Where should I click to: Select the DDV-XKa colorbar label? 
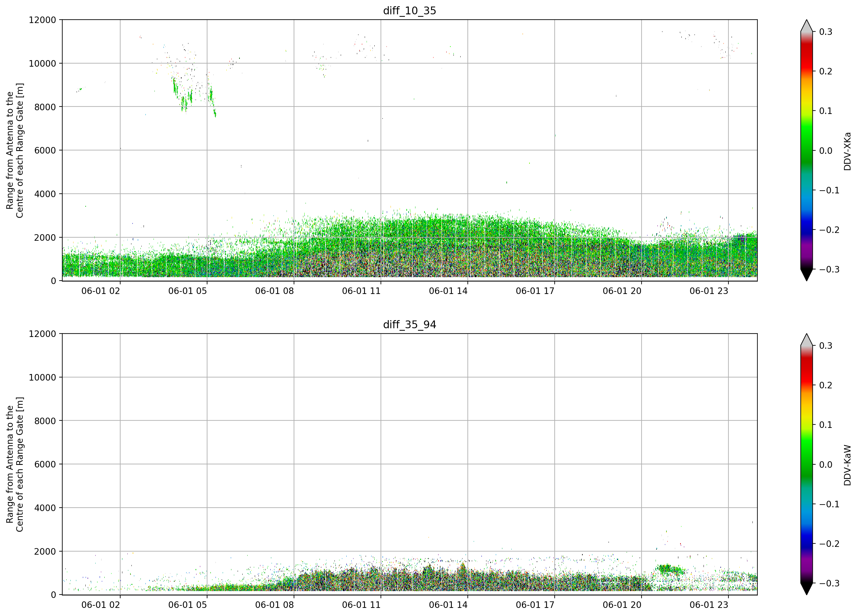(x=847, y=151)
